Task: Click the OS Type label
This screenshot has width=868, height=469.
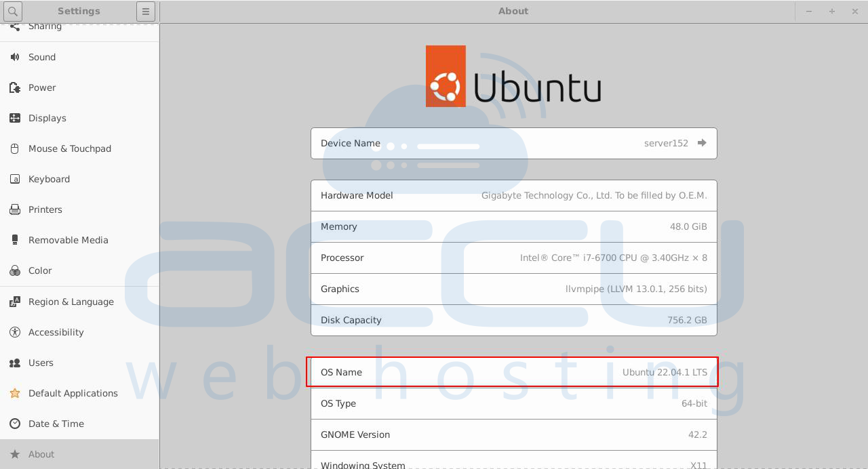Action: coord(338,403)
